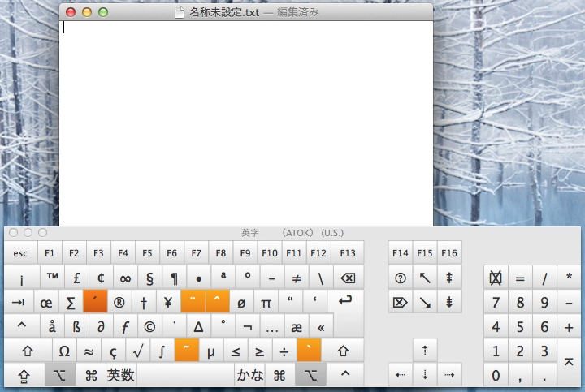The height and width of the screenshot is (392, 585).
Task: Close the 名称未設定.txt window
Action: pyautogui.click(x=71, y=12)
